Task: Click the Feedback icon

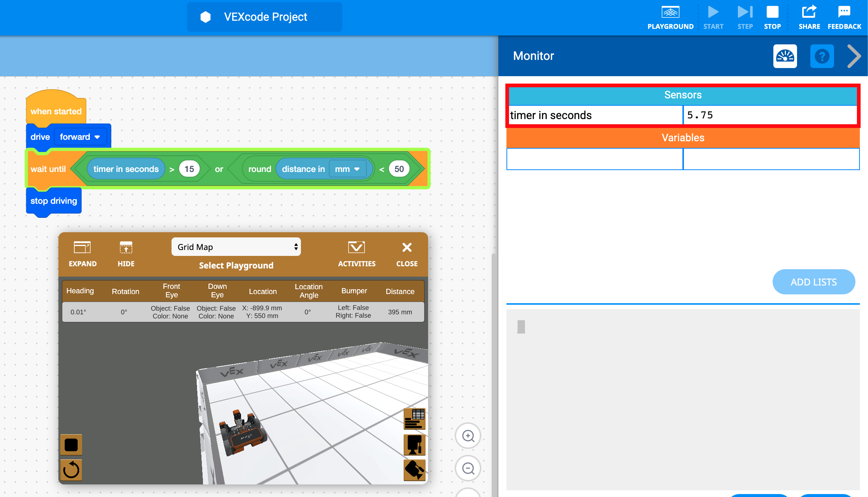Action: pyautogui.click(x=844, y=11)
